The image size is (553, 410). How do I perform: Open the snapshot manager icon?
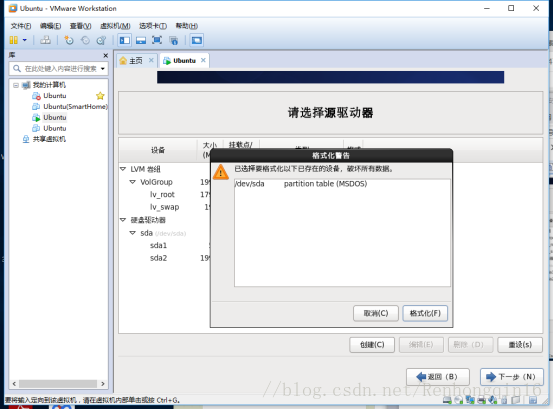point(101,40)
